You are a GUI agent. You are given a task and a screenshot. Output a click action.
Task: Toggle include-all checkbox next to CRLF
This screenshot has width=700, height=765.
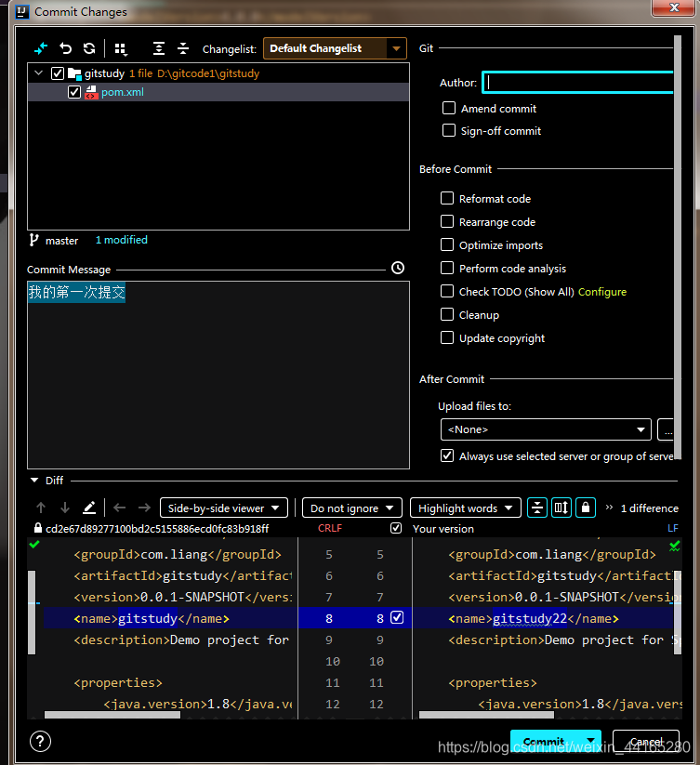coord(396,528)
